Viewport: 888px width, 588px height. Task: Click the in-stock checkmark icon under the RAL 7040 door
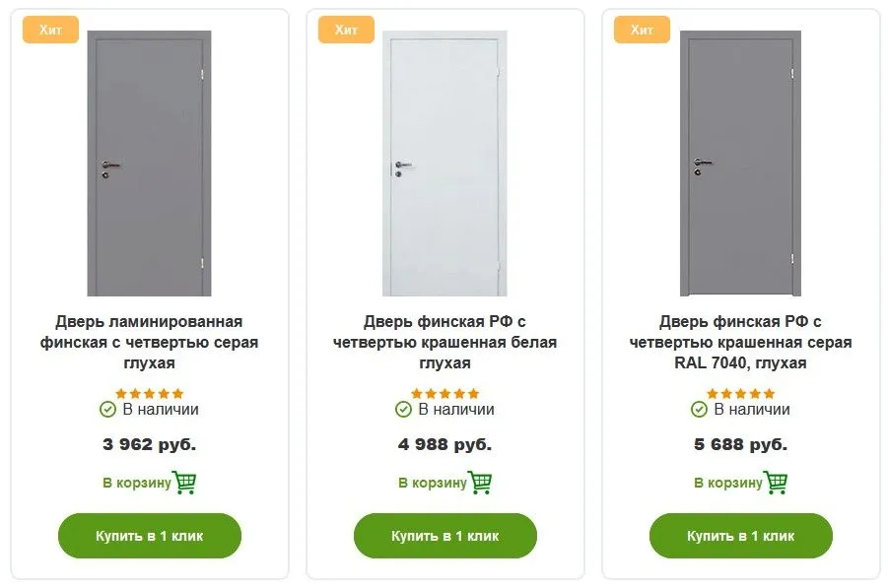click(x=699, y=410)
